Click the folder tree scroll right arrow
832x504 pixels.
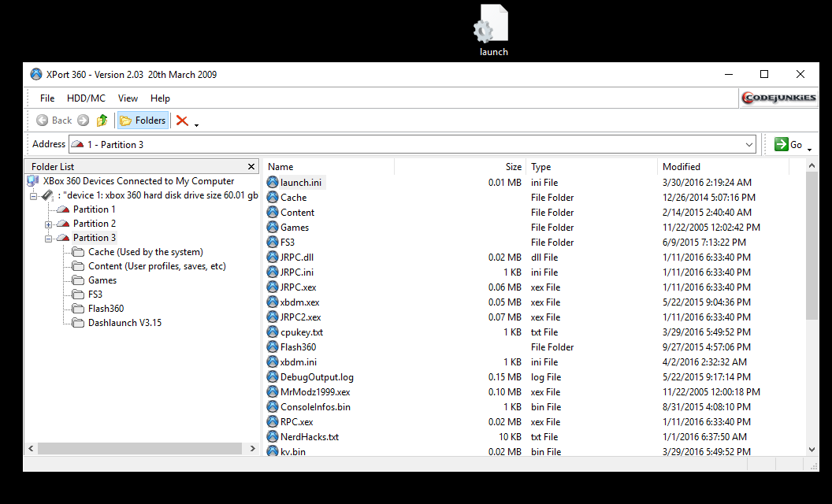(x=253, y=448)
